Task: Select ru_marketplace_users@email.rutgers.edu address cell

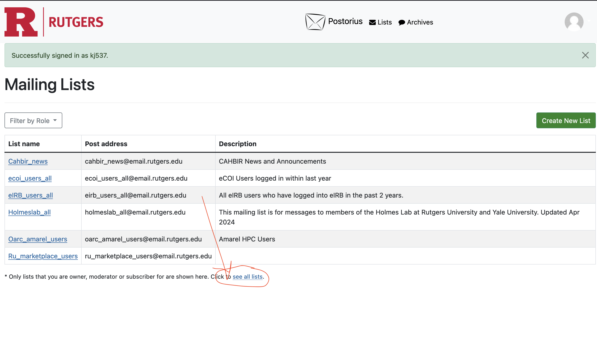Action: click(x=148, y=256)
